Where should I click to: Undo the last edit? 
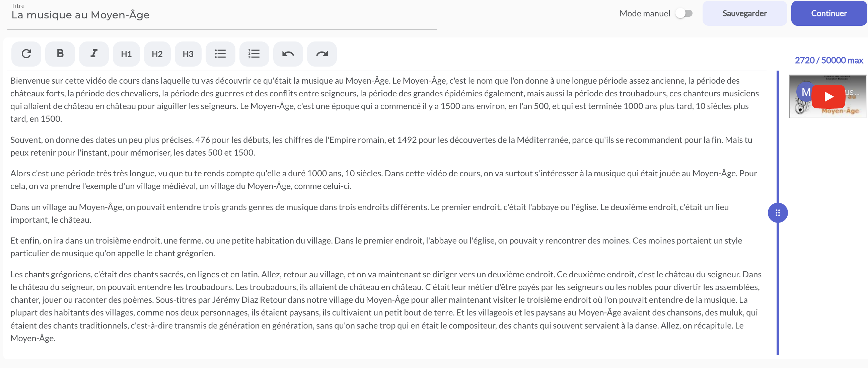point(288,54)
